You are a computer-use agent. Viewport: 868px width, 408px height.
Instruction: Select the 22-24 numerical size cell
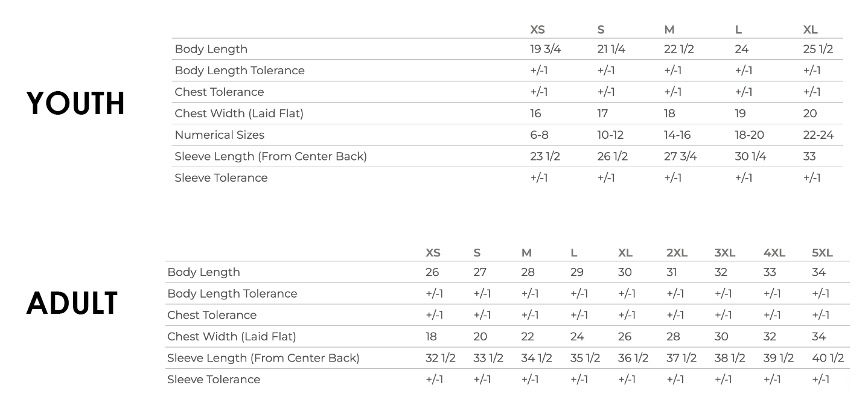pos(818,135)
